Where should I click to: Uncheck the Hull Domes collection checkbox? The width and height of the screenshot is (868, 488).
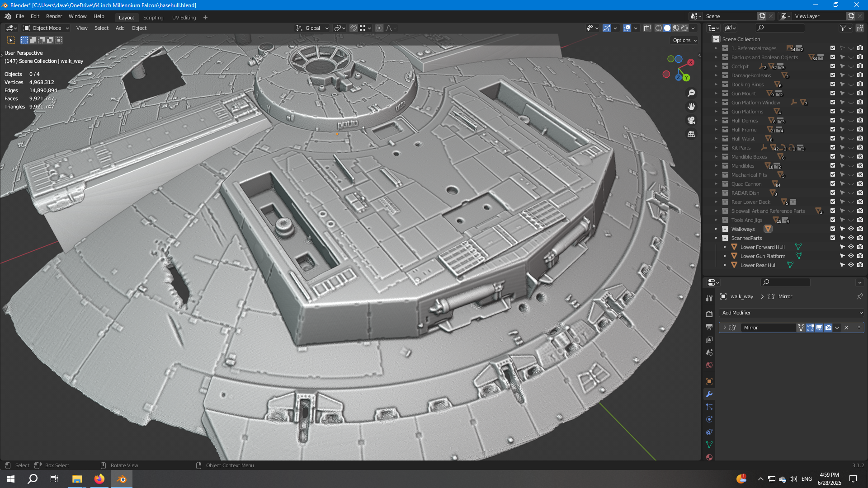(x=833, y=121)
